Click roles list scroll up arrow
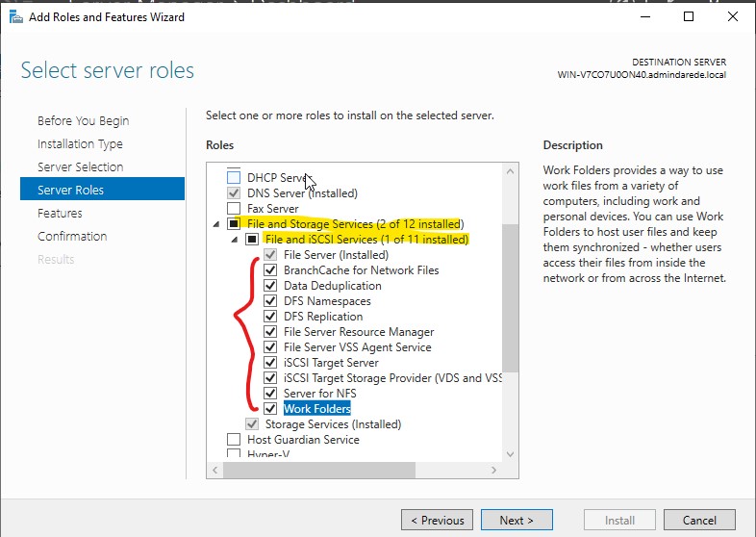 [x=510, y=171]
